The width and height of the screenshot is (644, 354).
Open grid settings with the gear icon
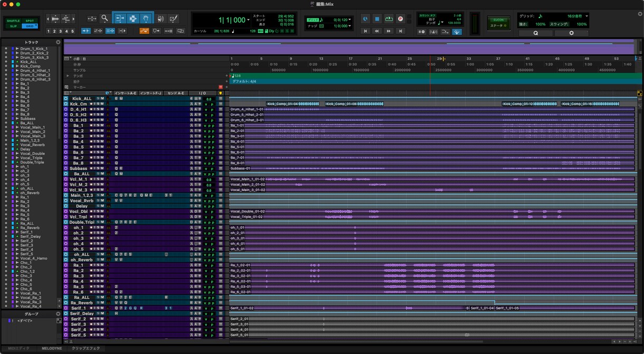[x=571, y=33]
